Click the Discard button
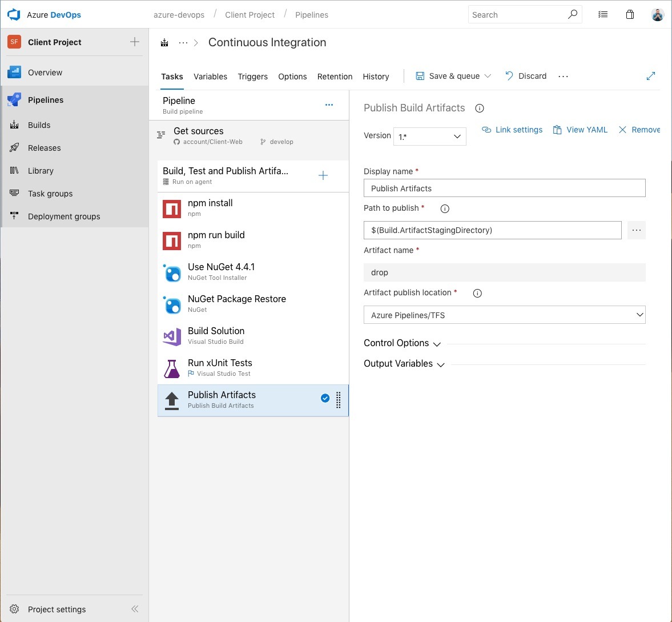 pyautogui.click(x=526, y=76)
